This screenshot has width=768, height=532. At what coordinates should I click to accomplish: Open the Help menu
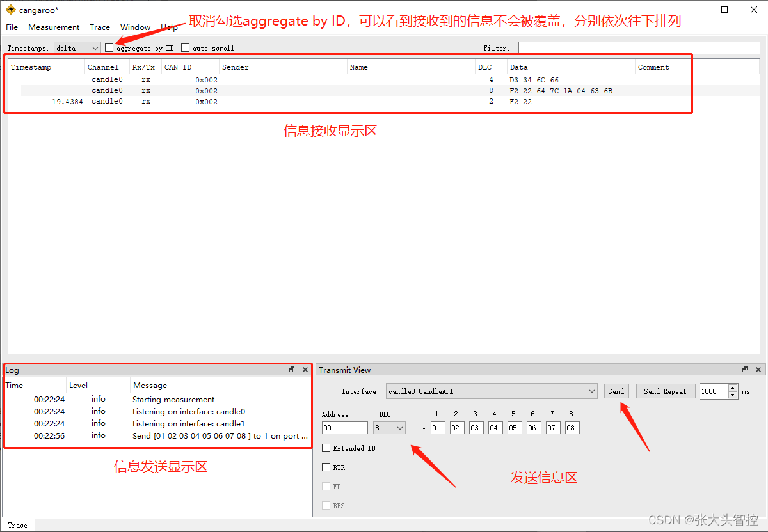[169, 27]
